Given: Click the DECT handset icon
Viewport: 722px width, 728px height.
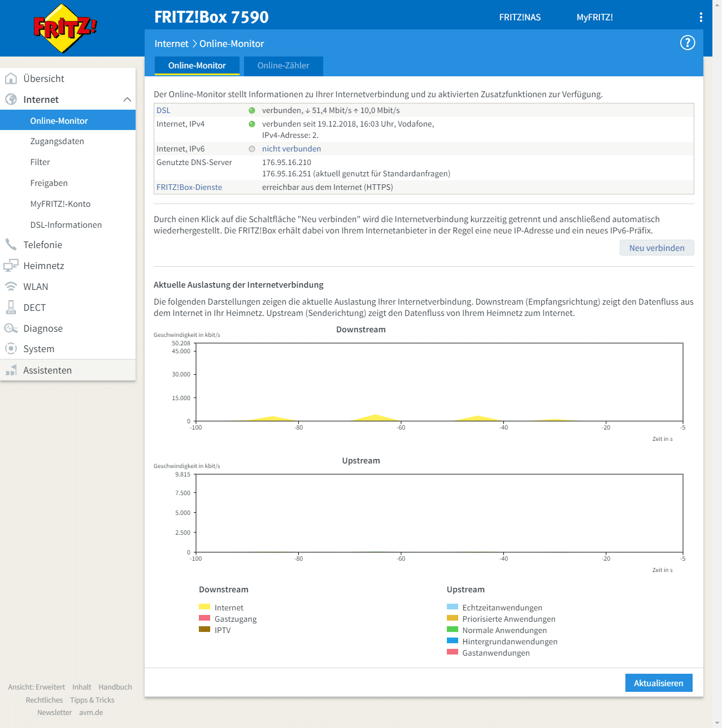Looking at the screenshot, I should 11,307.
